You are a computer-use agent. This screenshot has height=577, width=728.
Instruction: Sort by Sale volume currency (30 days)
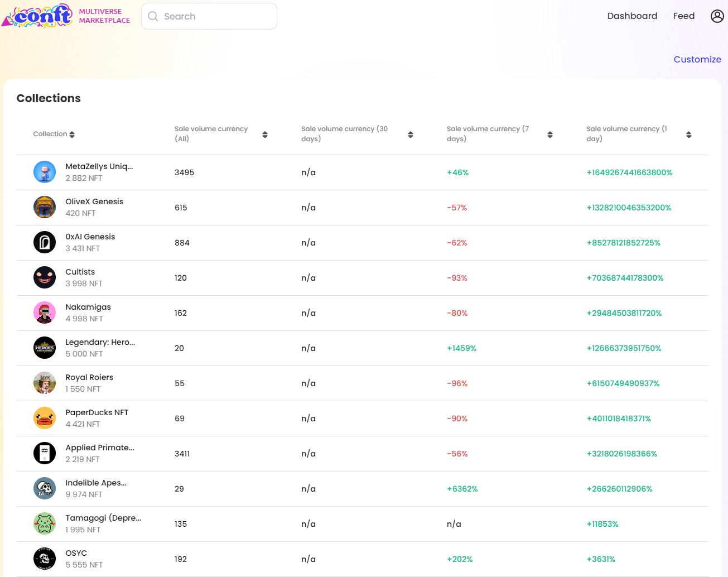click(411, 134)
